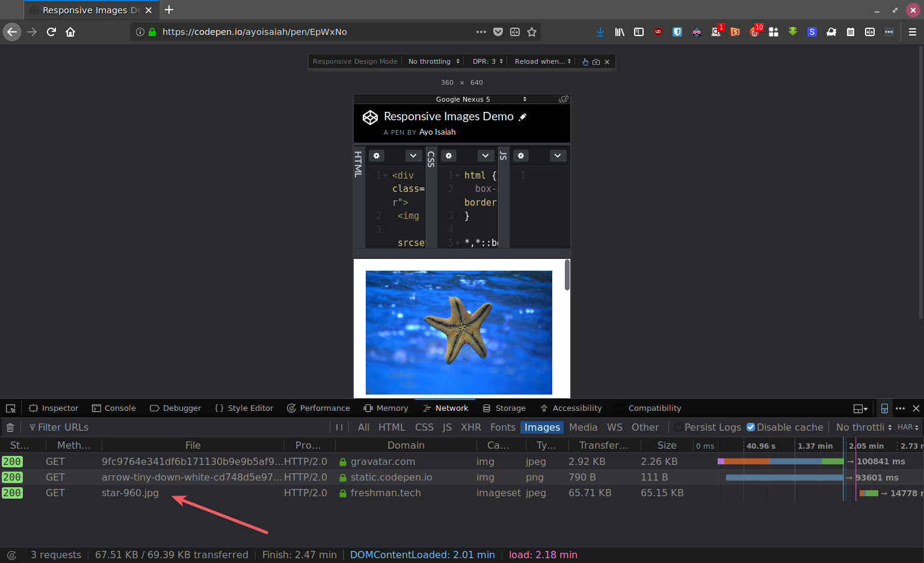Clear network log with trash icon
This screenshot has height=563, width=924.
coord(10,428)
